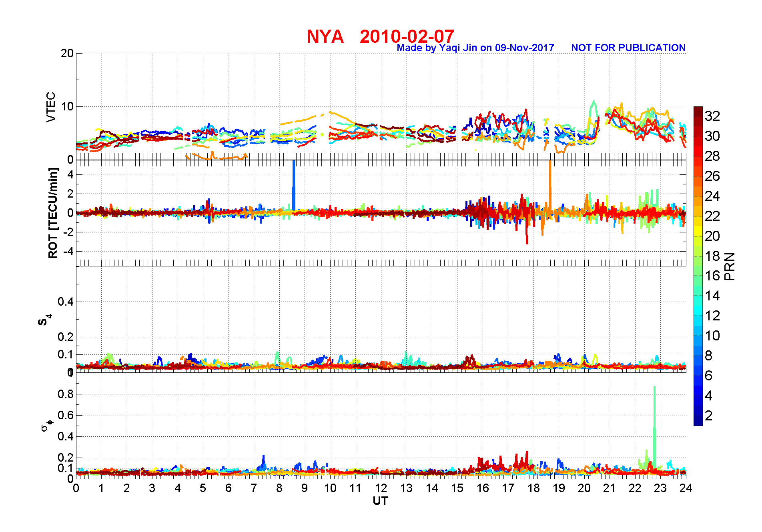This screenshot has width=762, height=532.
Task: Click the S4 y-axis tick label 0.4
Action: (66, 302)
